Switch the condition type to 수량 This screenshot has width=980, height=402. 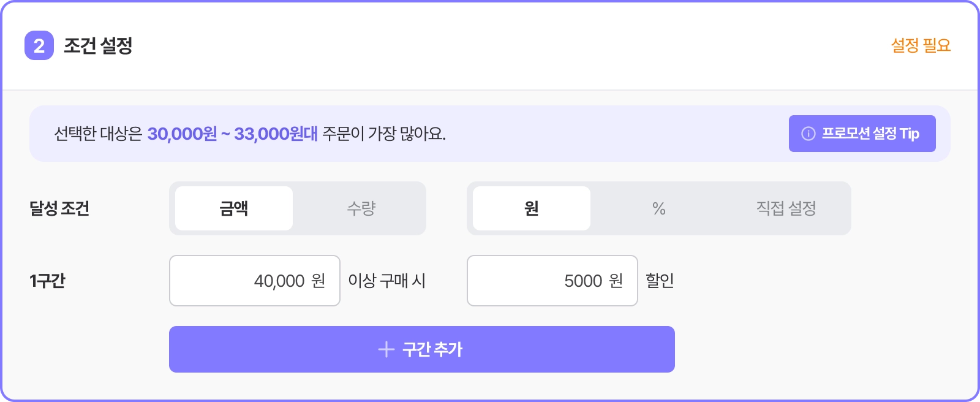[361, 208]
